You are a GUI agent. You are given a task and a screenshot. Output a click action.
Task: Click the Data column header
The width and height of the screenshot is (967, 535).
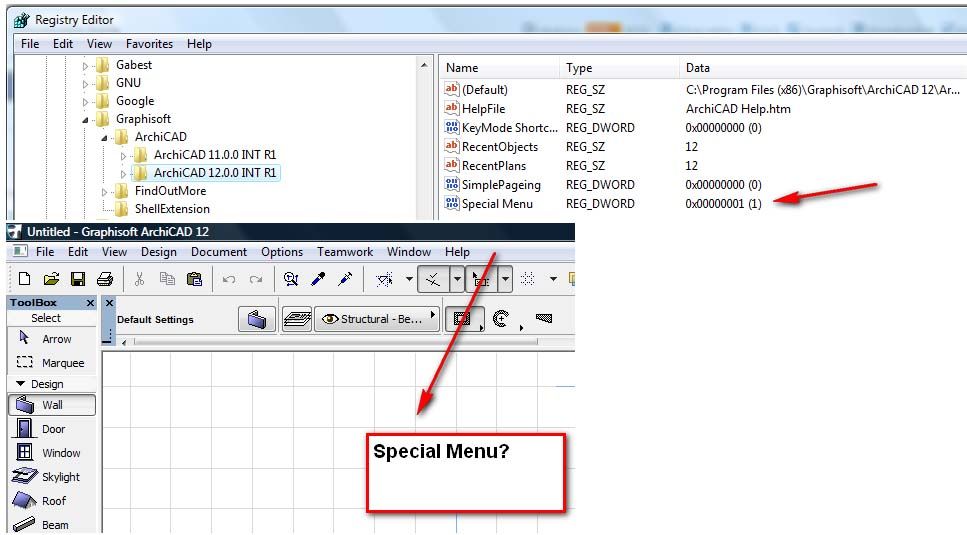[823, 68]
